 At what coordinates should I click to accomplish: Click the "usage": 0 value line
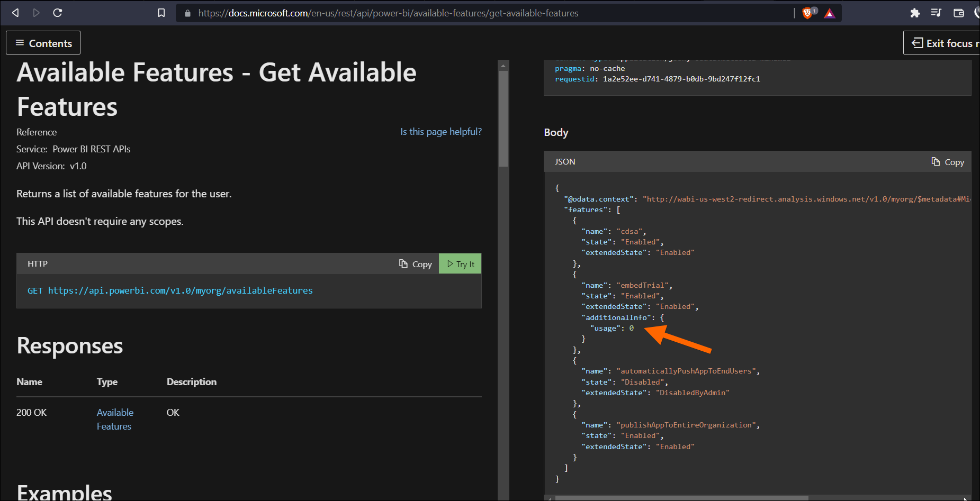(612, 328)
